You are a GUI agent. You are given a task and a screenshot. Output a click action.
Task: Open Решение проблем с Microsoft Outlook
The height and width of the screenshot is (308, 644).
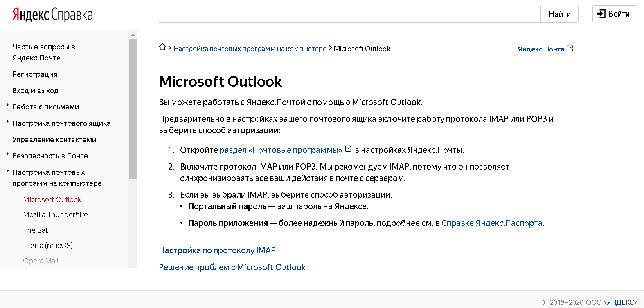[232, 267]
